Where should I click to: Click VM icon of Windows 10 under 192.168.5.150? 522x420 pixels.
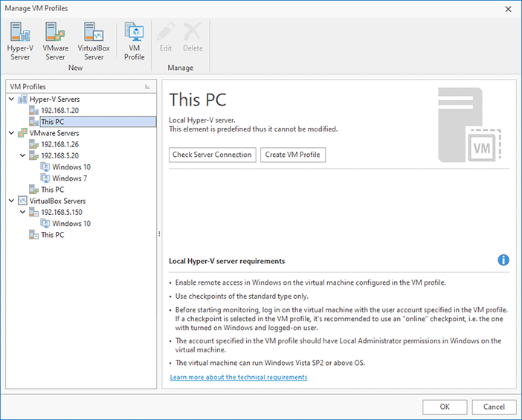(45, 223)
